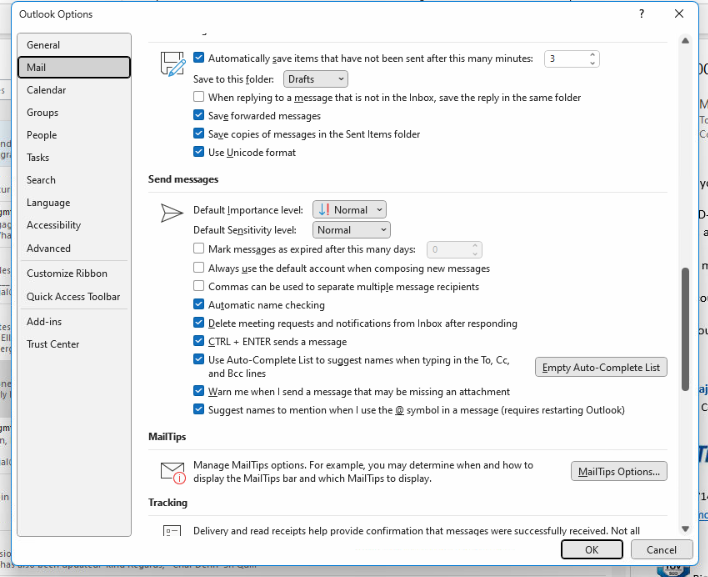Confirm settings with OK button
The image size is (708, 577).
click(592, 549)
